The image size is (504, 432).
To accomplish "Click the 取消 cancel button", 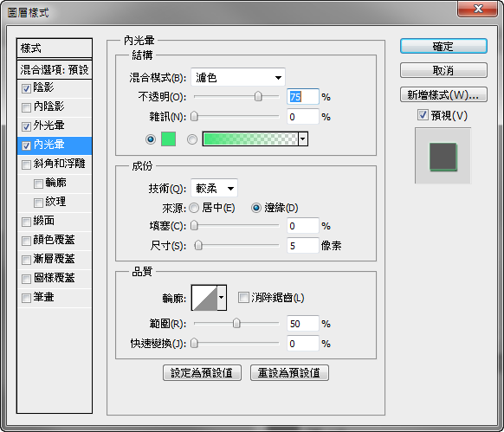I will 443,70.
